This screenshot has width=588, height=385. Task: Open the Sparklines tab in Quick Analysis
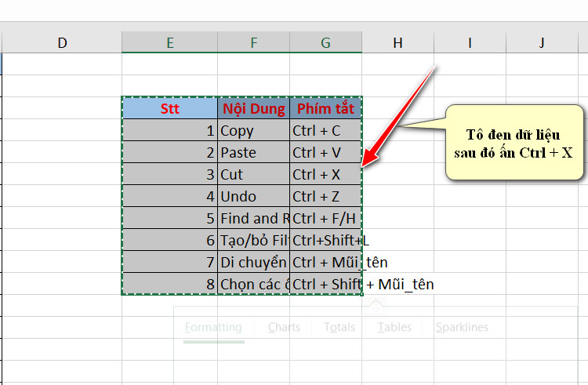click(462, 327)
